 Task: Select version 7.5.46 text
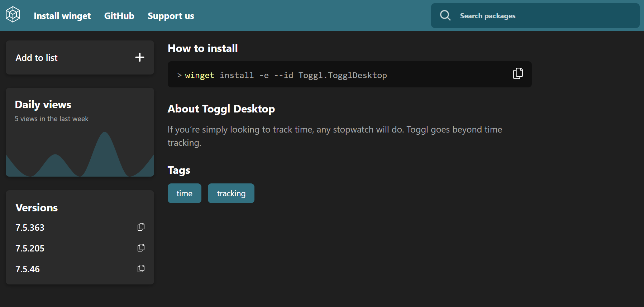coord(28,269)
